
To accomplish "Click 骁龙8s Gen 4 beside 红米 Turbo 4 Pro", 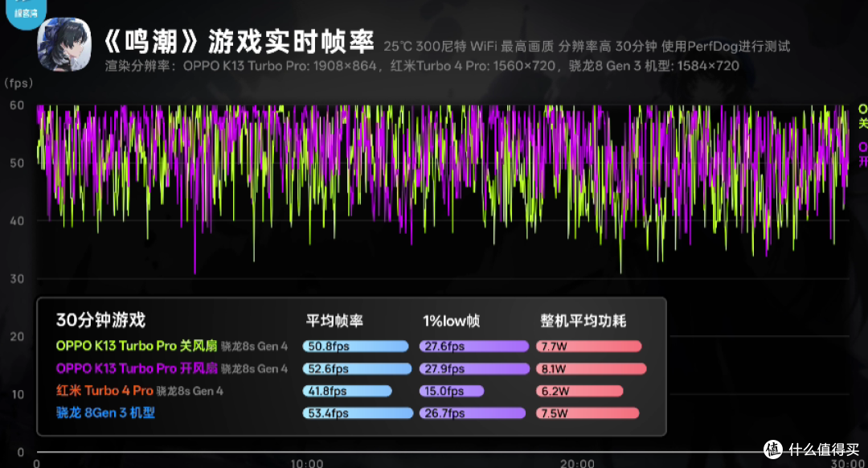I will pyautogui.click(x=190, y=391).
